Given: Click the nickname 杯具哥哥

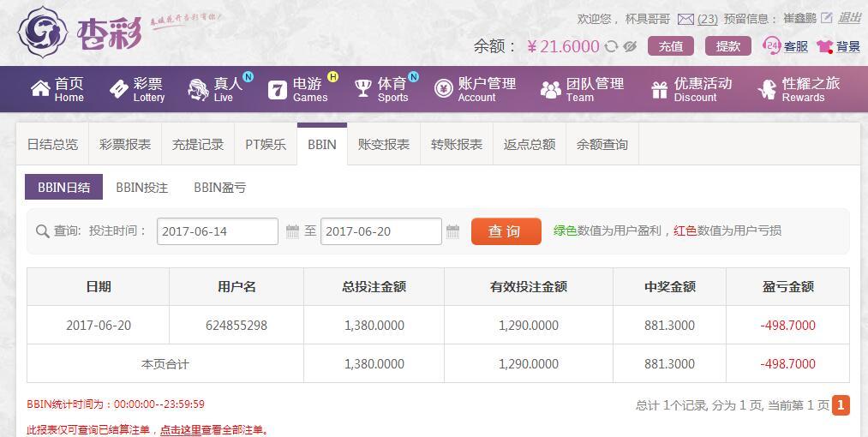Looking at the screenshot, I should coord(648,19).
